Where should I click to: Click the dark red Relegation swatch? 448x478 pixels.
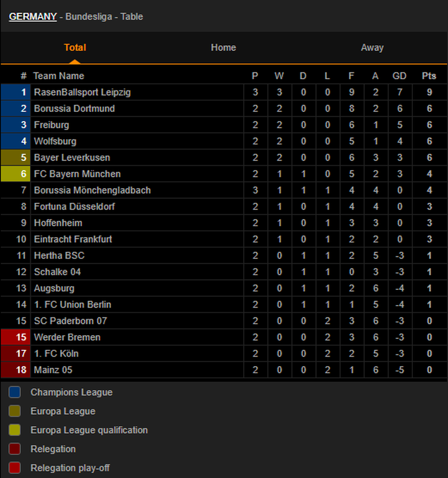point(15,449)
